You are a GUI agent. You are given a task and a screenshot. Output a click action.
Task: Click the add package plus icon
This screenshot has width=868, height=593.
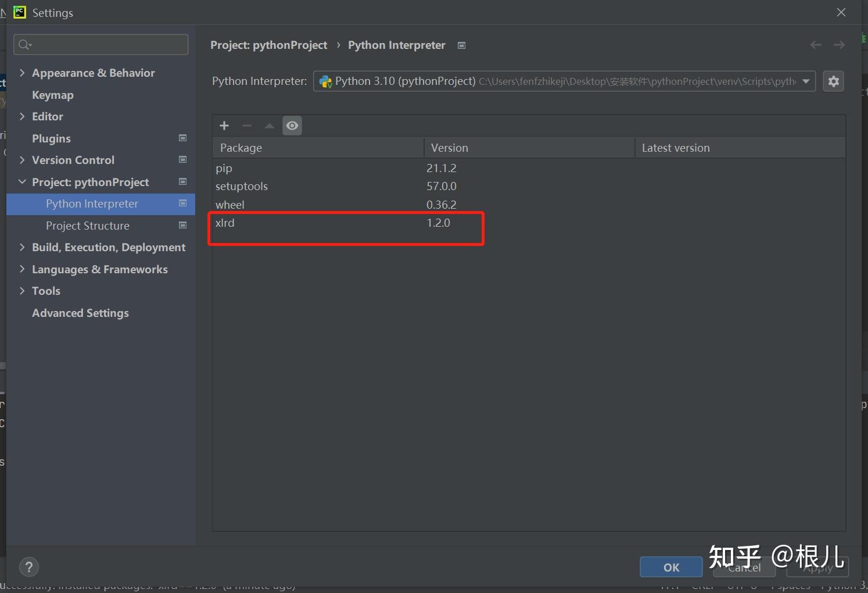[x=224, y=126]
